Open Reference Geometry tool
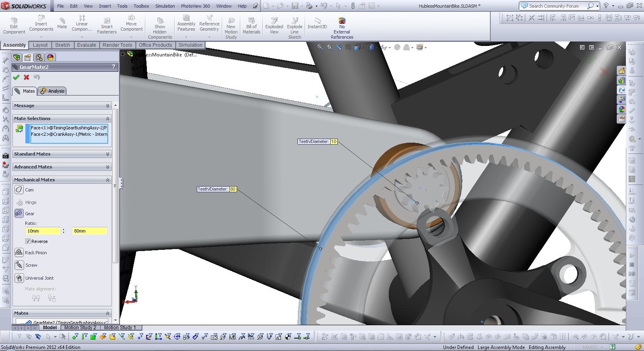644x351 pixels. (x=209, y=23)
